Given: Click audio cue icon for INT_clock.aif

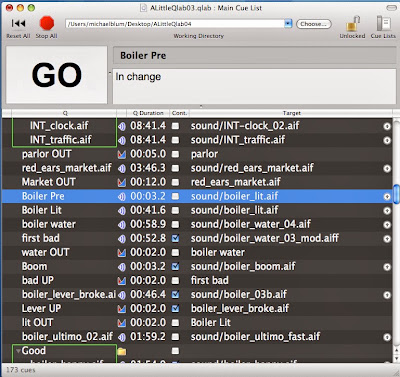Looking at the screenshot, I should [x=122, y=126].
